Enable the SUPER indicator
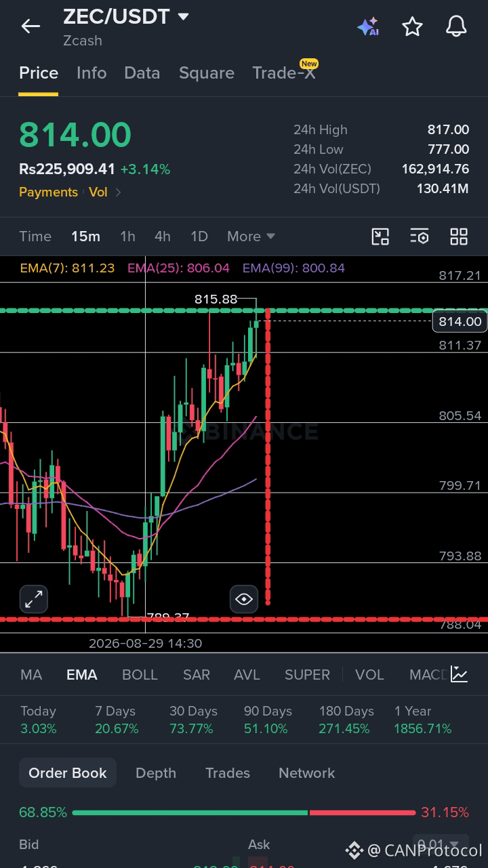This screenshot has width=488, height=868. click(x=308, y=675)
